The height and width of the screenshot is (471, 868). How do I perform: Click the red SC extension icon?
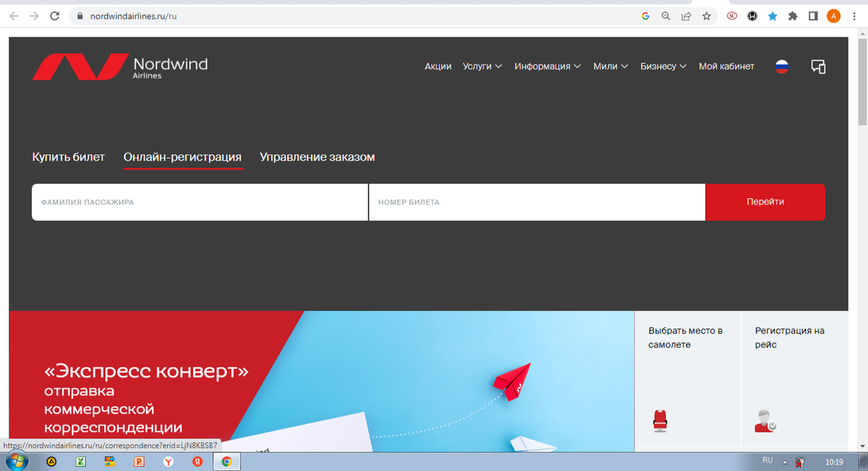pyautogui.click(x=732, y=16)
